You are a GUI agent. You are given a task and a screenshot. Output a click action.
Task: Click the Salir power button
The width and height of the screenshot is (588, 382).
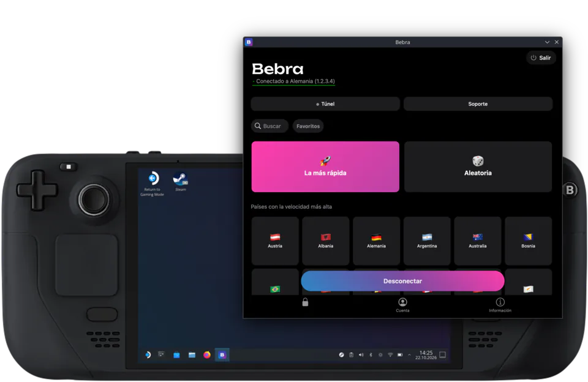point(541,58)
